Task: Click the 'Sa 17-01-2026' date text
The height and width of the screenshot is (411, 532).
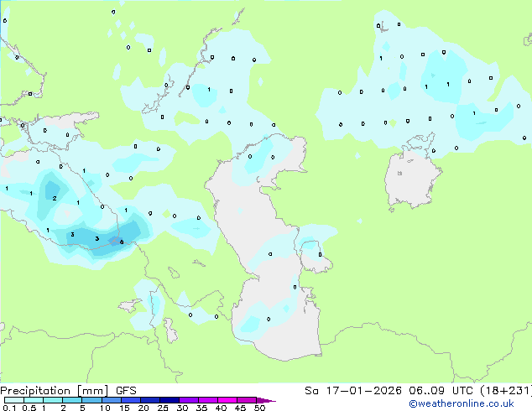Action: [353, 391]
